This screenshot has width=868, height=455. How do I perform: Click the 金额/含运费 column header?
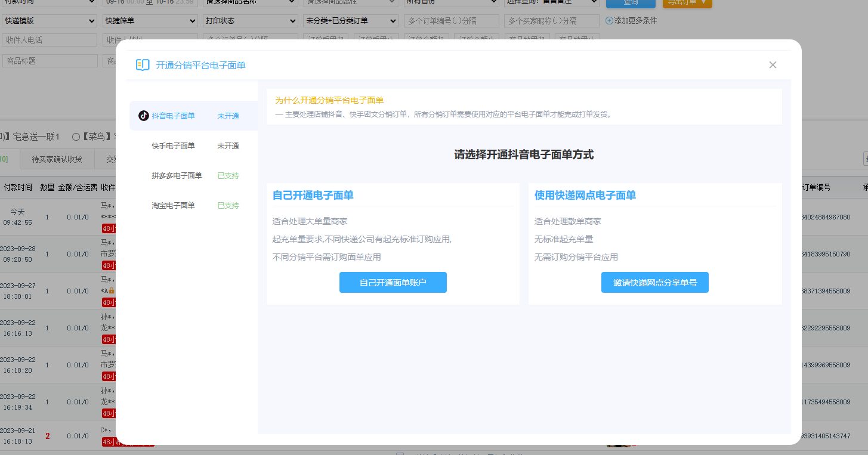coord(78,187)
